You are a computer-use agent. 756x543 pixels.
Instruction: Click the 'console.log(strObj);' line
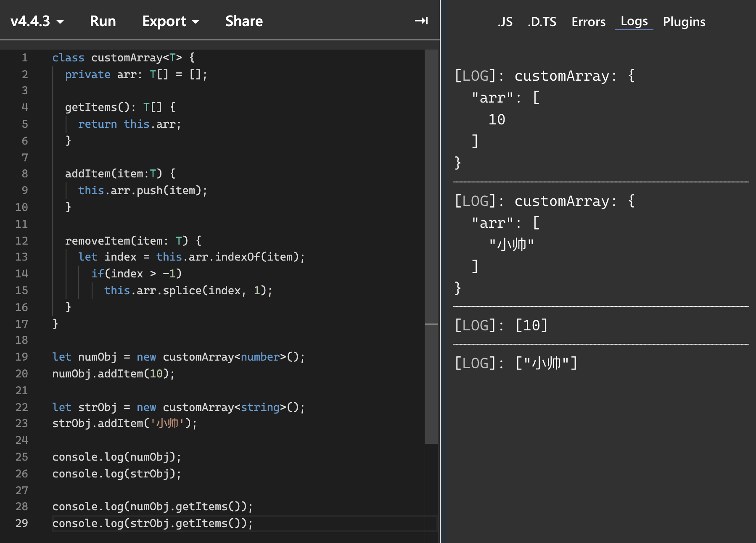point(117,474)
